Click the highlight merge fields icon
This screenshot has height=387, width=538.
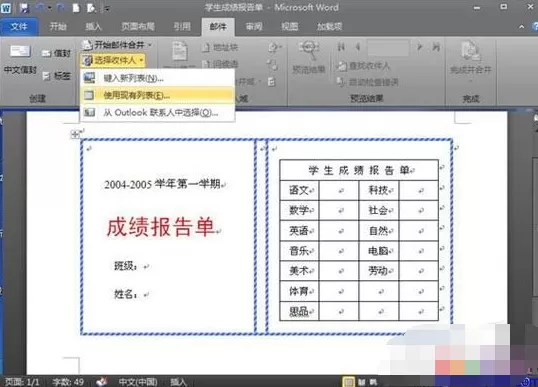(180, 52)
